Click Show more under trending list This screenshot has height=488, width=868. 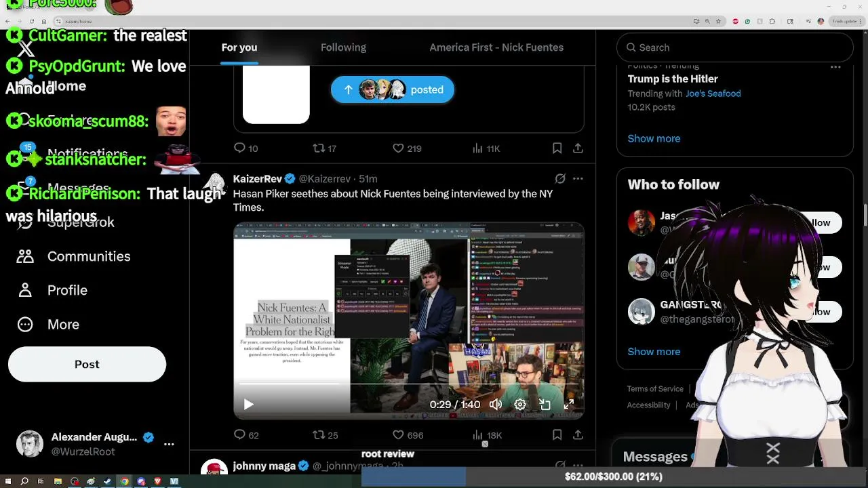coord(654,138)
